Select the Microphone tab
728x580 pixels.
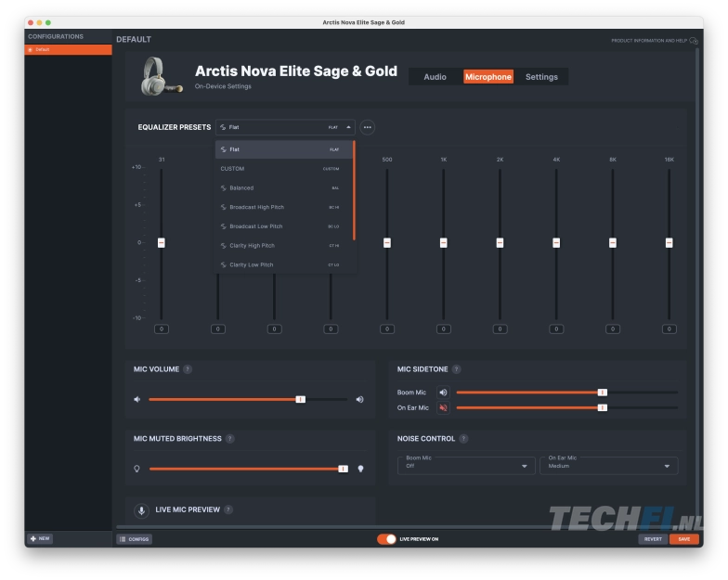pyautogui.click(x=488, y=77)
